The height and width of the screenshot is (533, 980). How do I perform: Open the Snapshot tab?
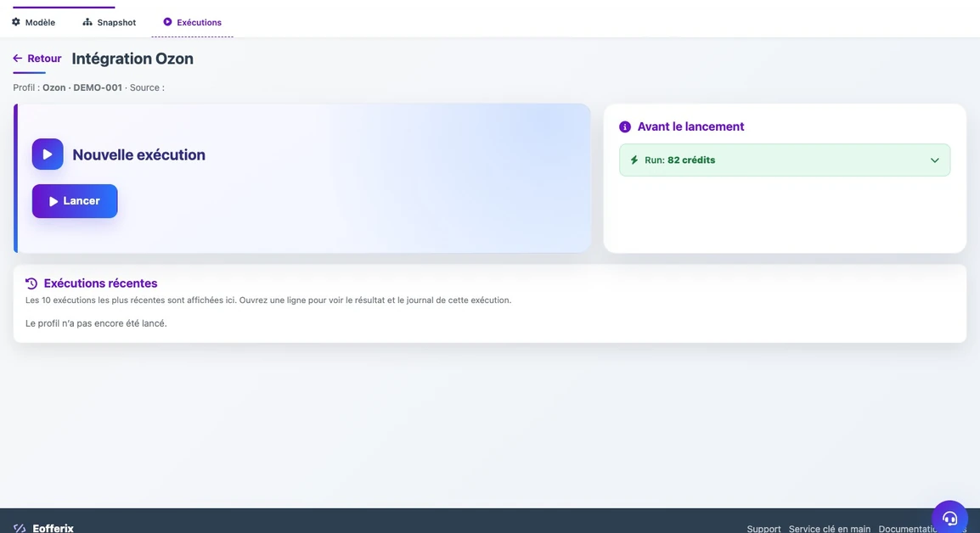pyautogui.click(x=110, y=23)
